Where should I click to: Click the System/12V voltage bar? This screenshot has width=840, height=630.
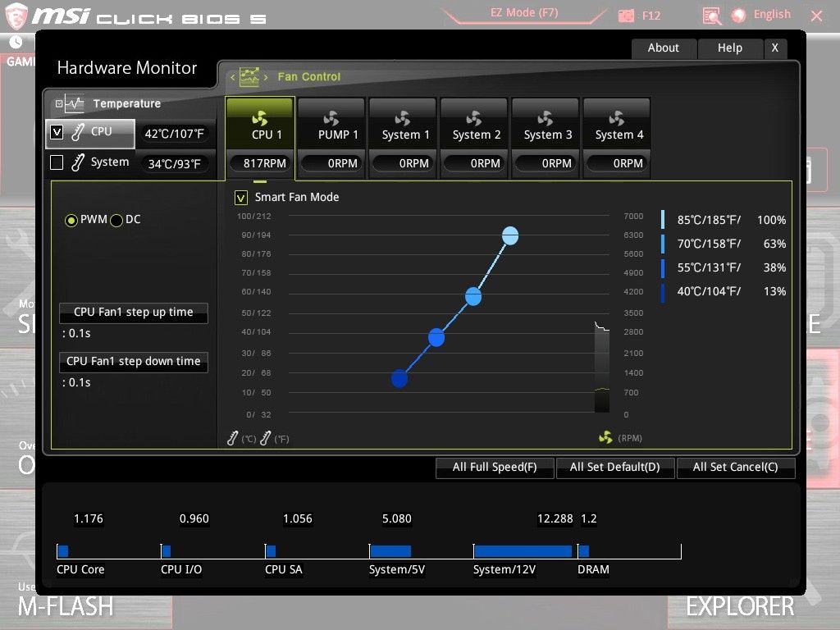pos(523,551)
